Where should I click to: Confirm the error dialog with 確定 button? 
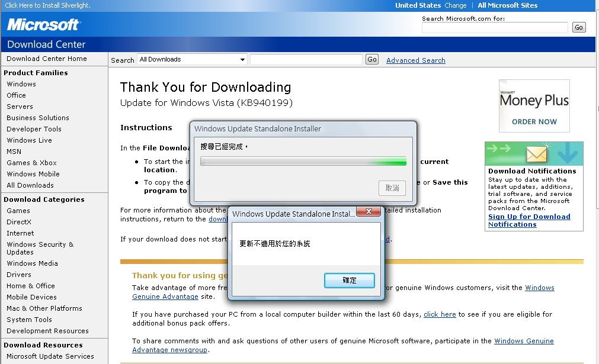[349, 281]
